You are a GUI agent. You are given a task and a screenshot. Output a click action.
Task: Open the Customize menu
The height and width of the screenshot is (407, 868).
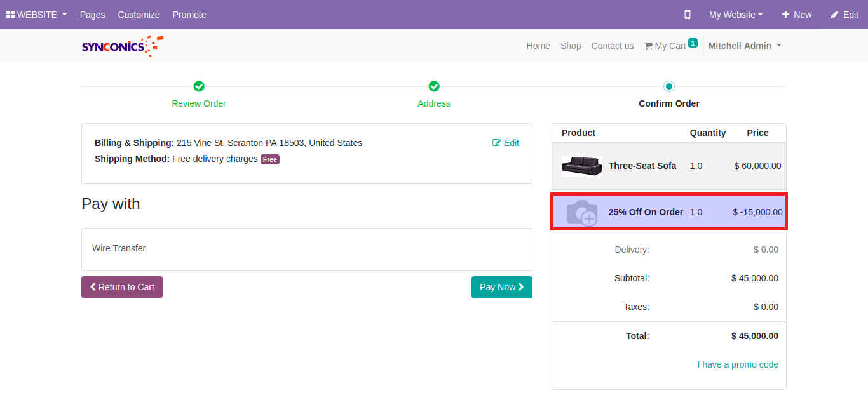point(139,15)
